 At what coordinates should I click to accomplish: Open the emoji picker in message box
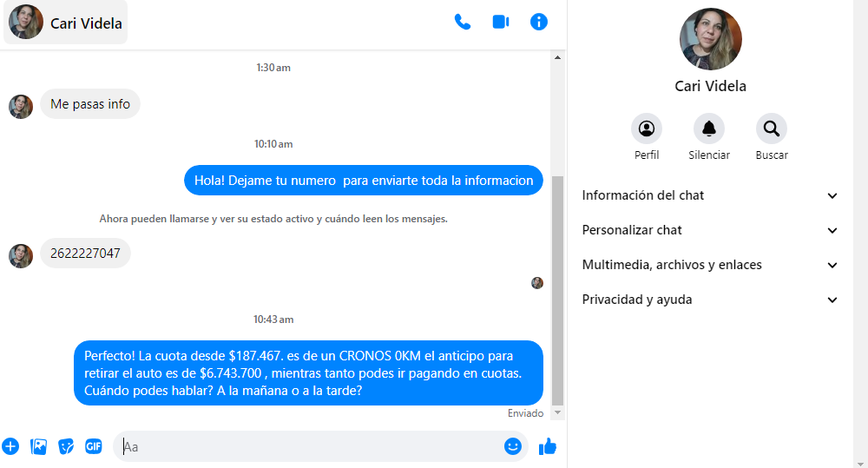[513, 446]
